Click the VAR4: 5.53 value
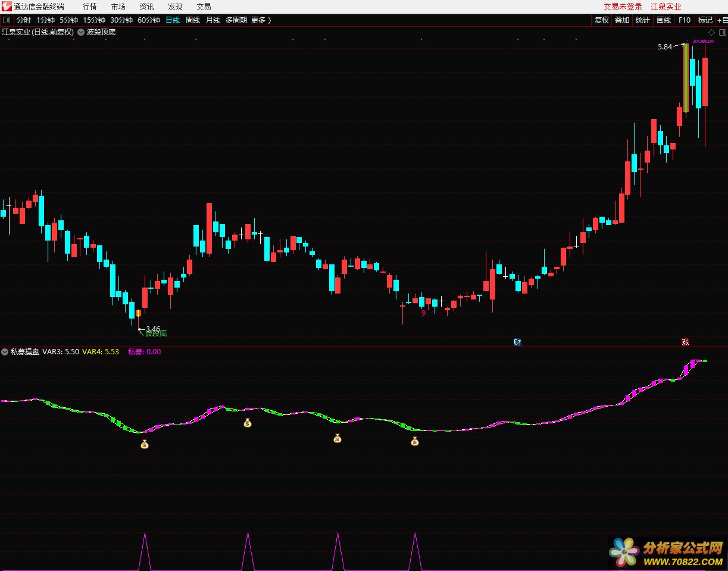Image resolution: width=728 pixels, height=571 pixels. (x=101, y=352)
